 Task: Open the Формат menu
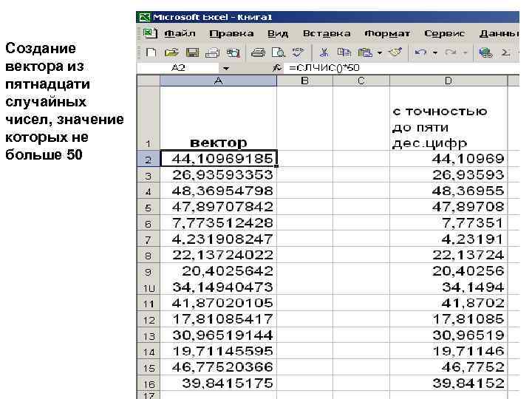pos(387,33)
